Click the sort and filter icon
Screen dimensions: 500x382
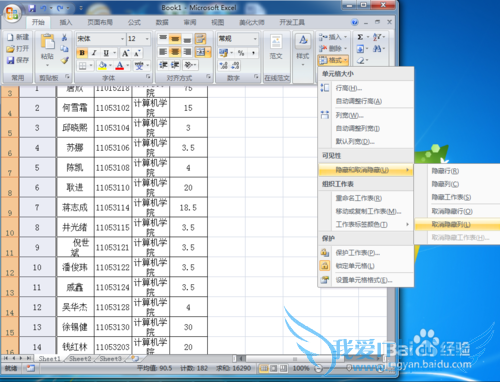tap(377, 37)
